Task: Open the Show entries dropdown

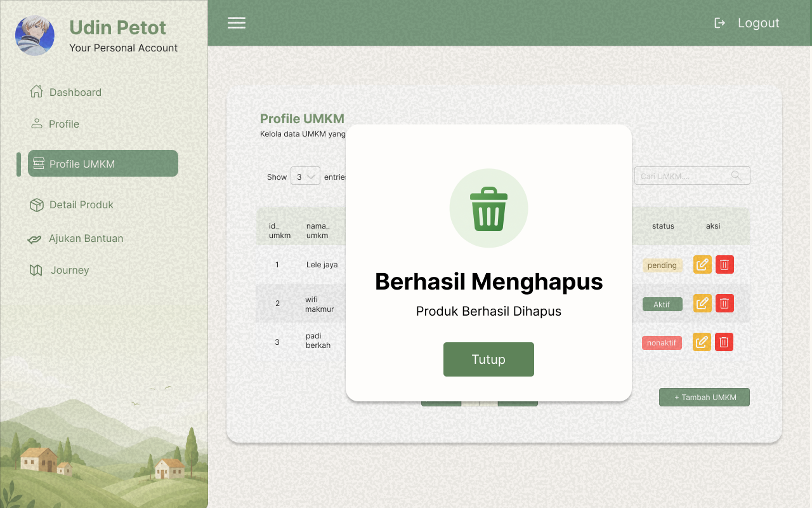Action: 305,177
